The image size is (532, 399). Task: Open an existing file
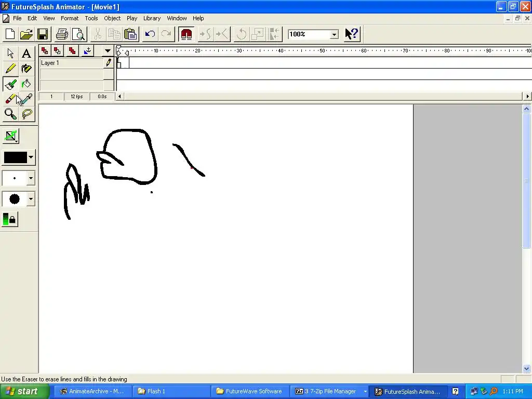point(26,34)
